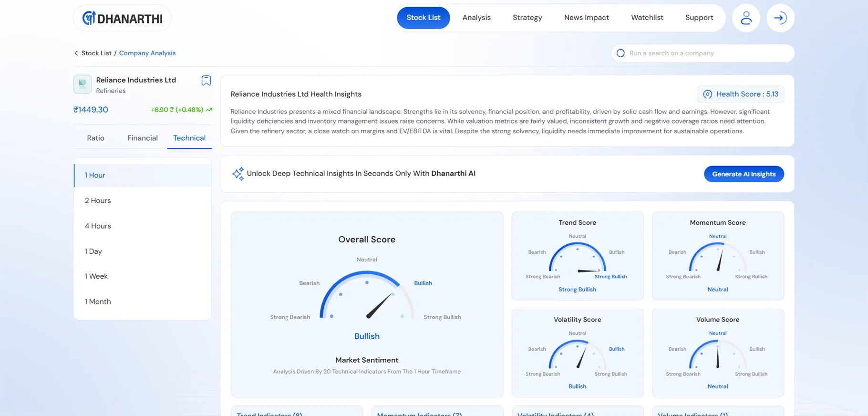Click Neutral result under Momentum Score gauge

pos(717,290)
